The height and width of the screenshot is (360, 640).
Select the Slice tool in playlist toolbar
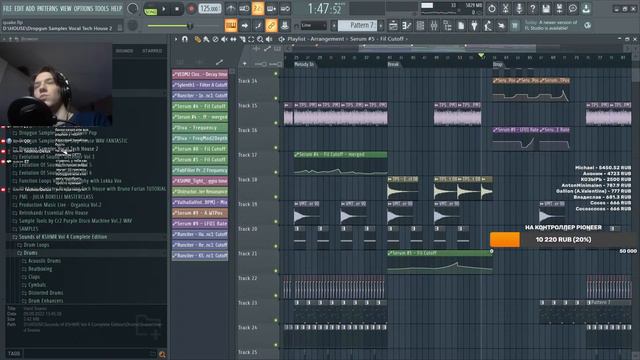coord(242,39)
